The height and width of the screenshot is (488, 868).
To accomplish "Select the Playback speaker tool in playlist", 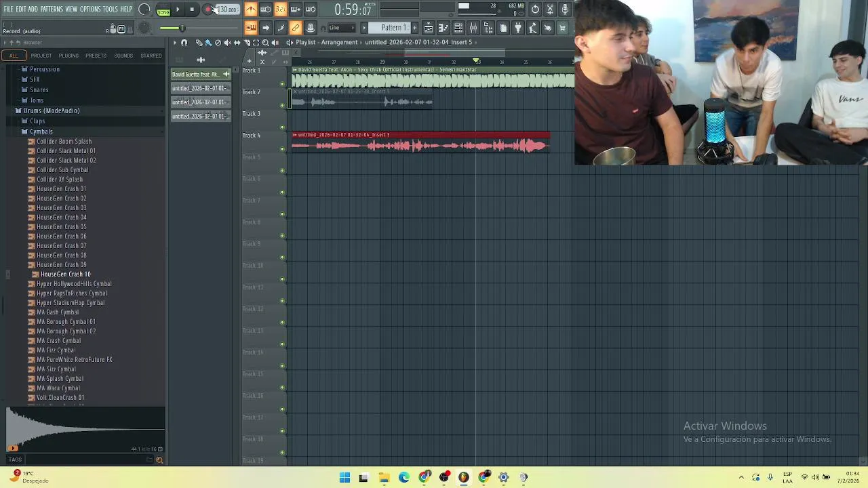I will (275, 42).
